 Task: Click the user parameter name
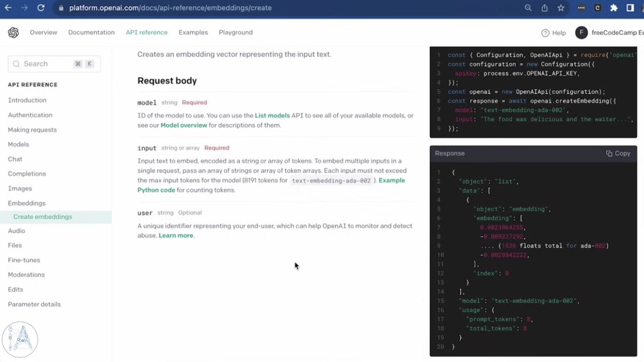click(x=145, y=213)
